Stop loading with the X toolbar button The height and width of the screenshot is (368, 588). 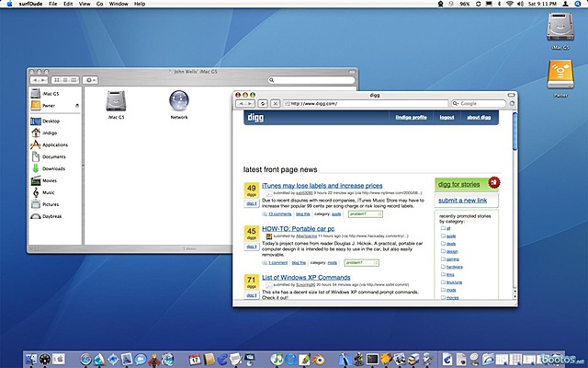[276, 103]
